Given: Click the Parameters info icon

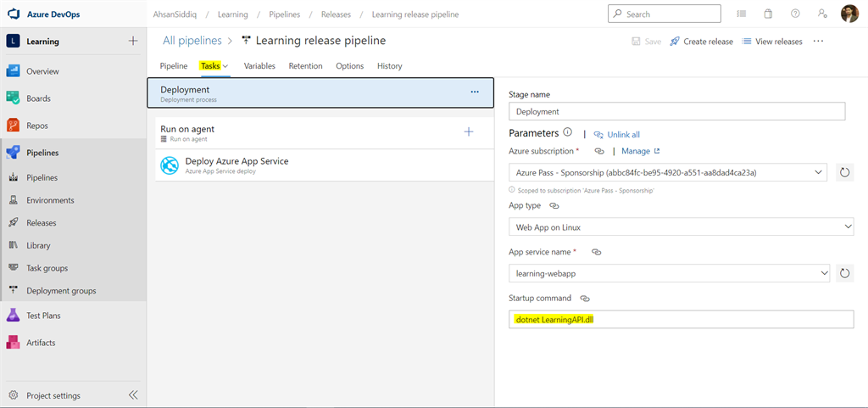Looking at the screenshot, I should [x=568, y=133].
